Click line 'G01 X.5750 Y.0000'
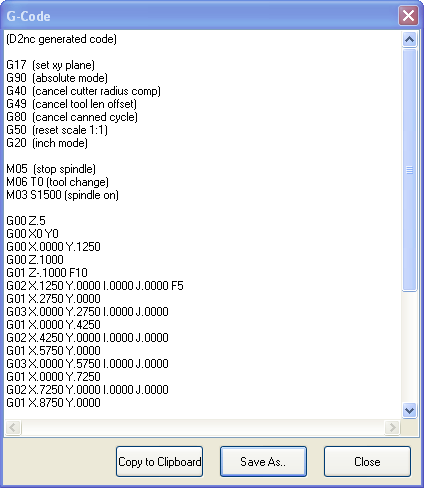This screenshot has width=424, height=488. click(53, 351)
